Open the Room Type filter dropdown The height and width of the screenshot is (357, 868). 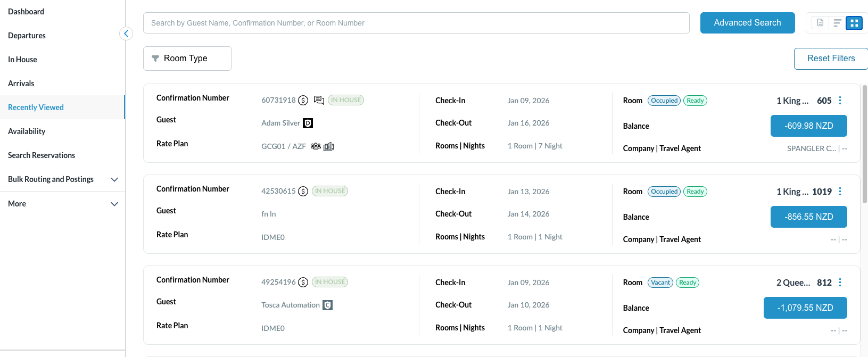coord(187,59)
